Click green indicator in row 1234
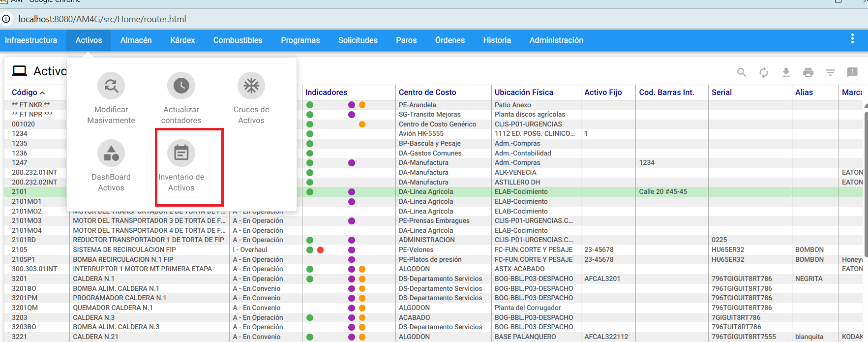This screenshot has height=342, width=868. [x=310, y=134]
